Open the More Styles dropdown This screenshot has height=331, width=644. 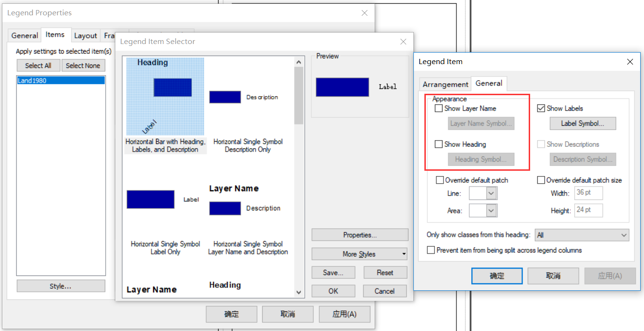[360, 254]
